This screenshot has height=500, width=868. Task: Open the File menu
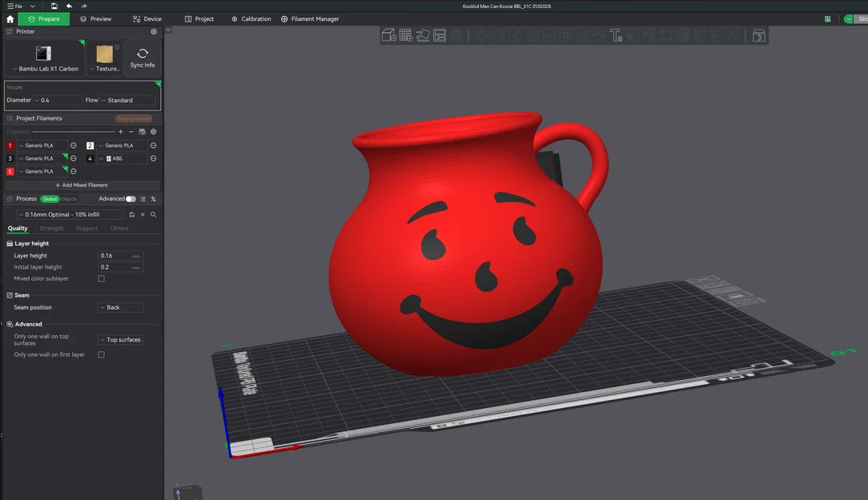coord(15,6)
